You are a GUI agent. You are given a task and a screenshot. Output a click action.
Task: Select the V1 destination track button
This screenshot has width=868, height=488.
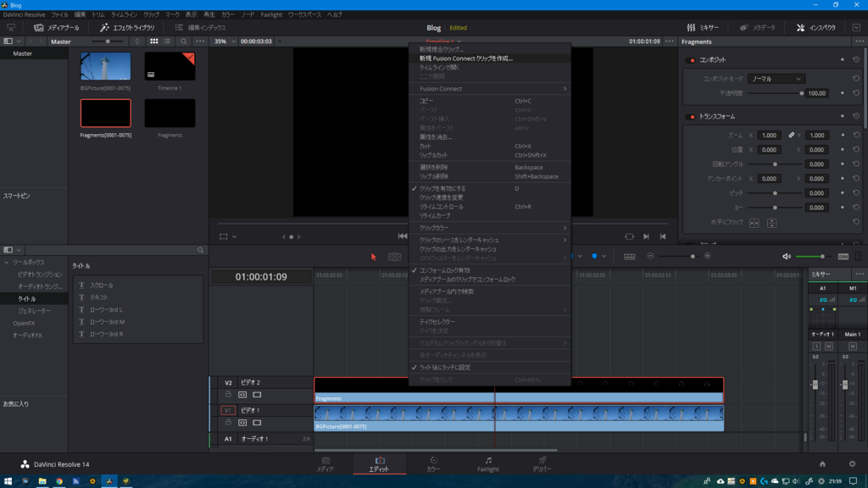(228, 411)
